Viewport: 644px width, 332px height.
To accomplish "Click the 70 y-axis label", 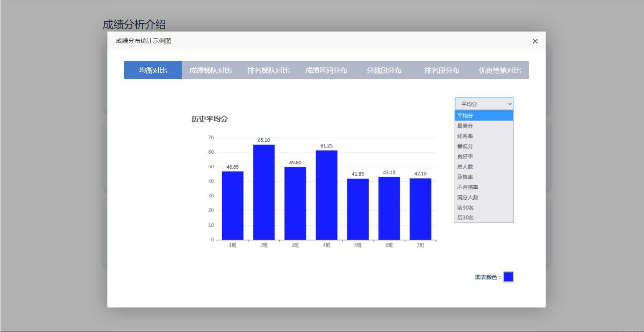I will coord(211,138).
